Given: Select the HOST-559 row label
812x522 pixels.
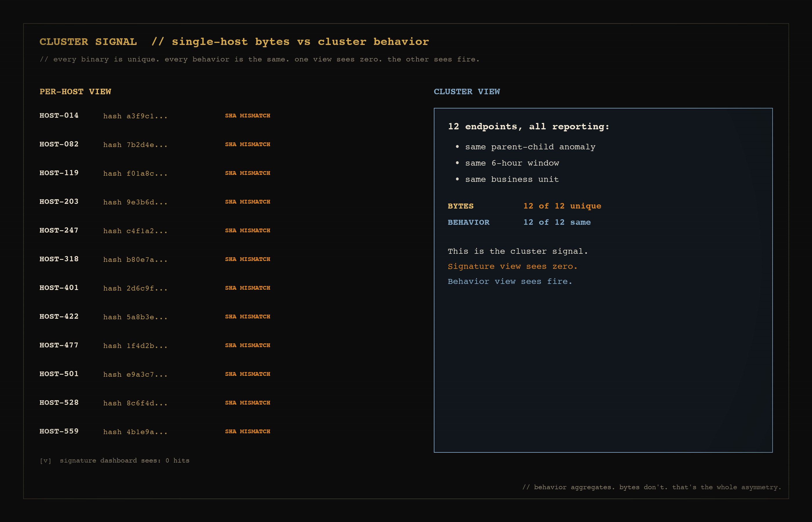Looking at the screenshot, I should coord(59,432).
